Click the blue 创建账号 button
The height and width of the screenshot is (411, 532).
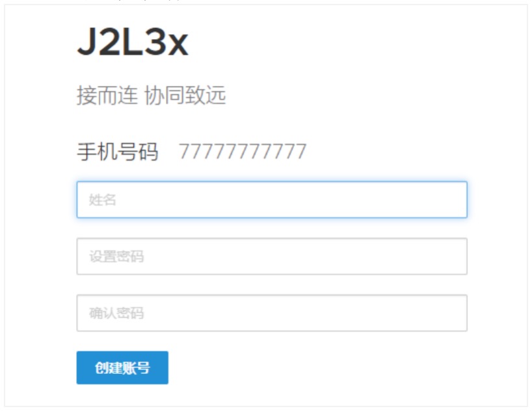pyautogui.click(x=122, y=367)
